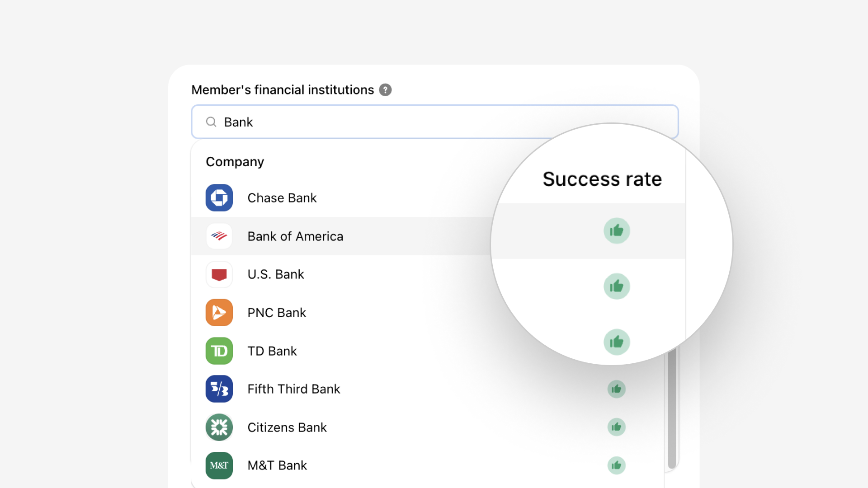868x488 pixels.
Task: Pick PNC Bank in the dropdown
Action: click(277, 313)
